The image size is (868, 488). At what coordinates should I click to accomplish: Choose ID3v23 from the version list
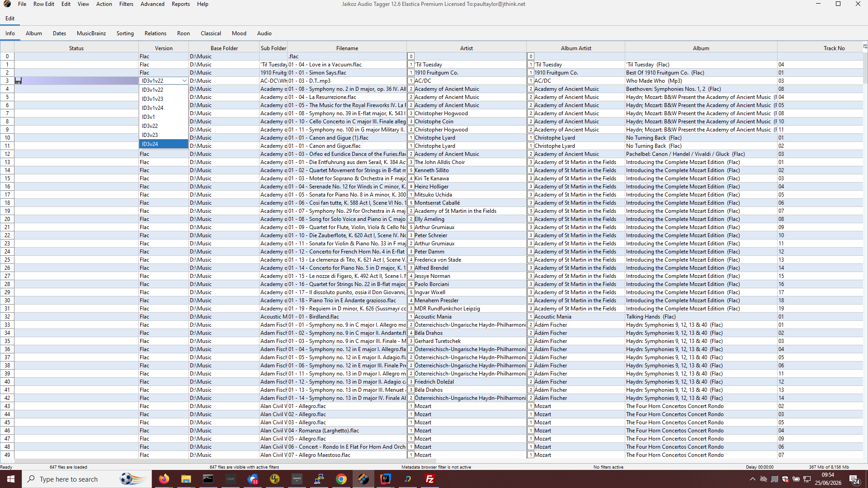coord(164,135)
